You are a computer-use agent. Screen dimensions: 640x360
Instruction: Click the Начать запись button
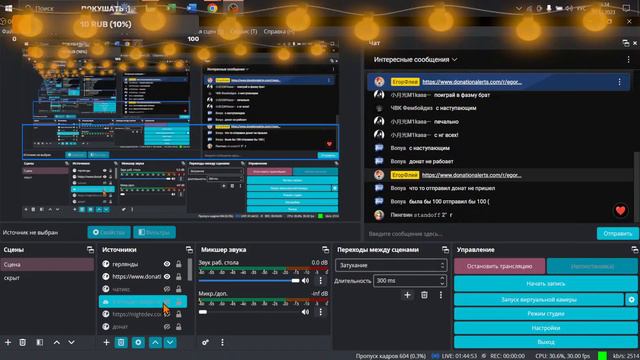(546, 283)
